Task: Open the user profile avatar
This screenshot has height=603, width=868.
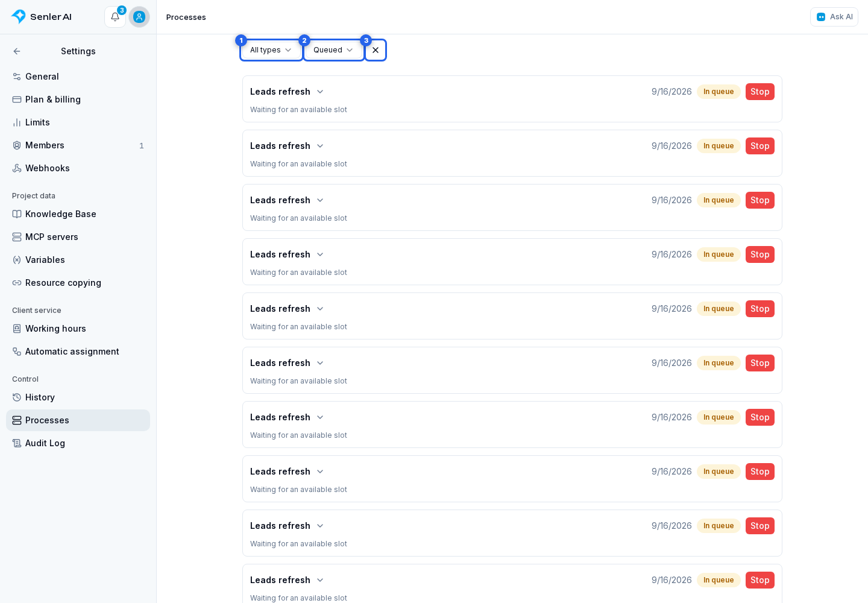Action: (139, 17)
